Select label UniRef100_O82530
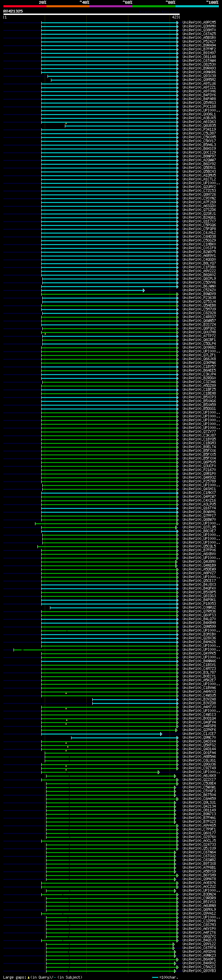The height and width of the screenshot is (980, 222). (x=199, y=65)
